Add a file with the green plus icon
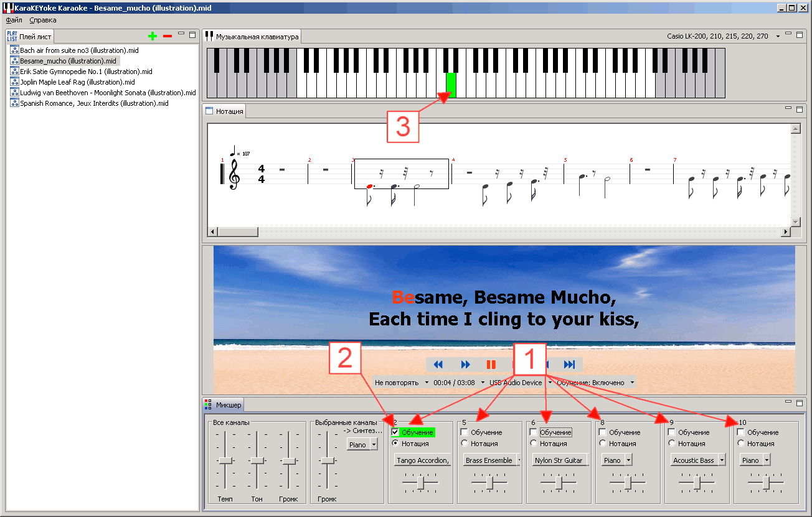 click(153, 36)
